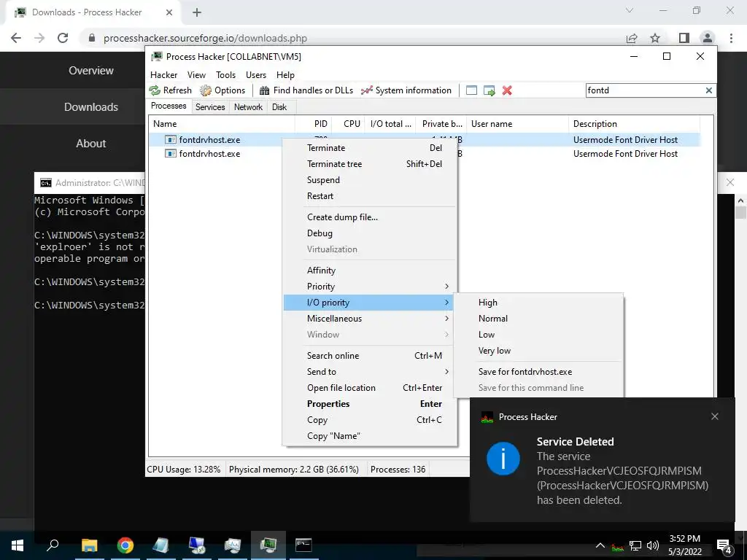Image resolution: width=747 pixels, height=560 pixels.
Task: Click Overview in the website sidebar
Action: tap(91, 71)
